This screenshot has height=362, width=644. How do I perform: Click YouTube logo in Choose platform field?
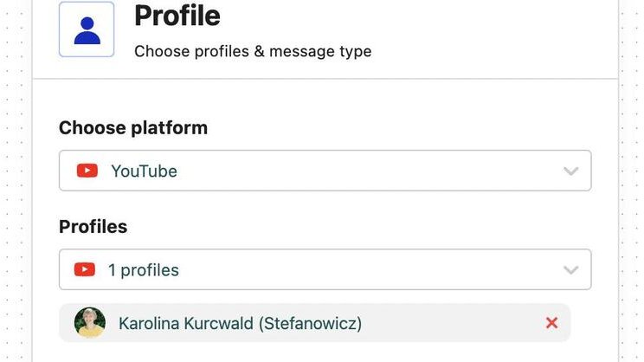click(87, 171)
